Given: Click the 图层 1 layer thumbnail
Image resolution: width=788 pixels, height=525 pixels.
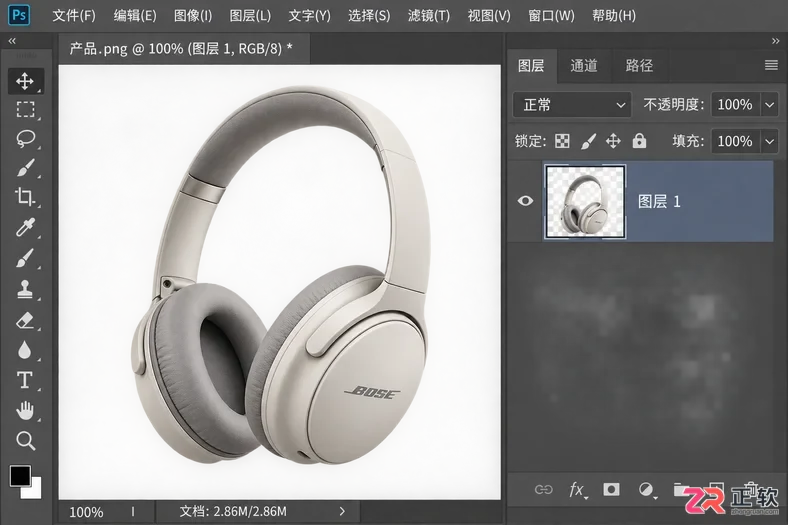Looking at the screenshot, I should coord(585,201).
